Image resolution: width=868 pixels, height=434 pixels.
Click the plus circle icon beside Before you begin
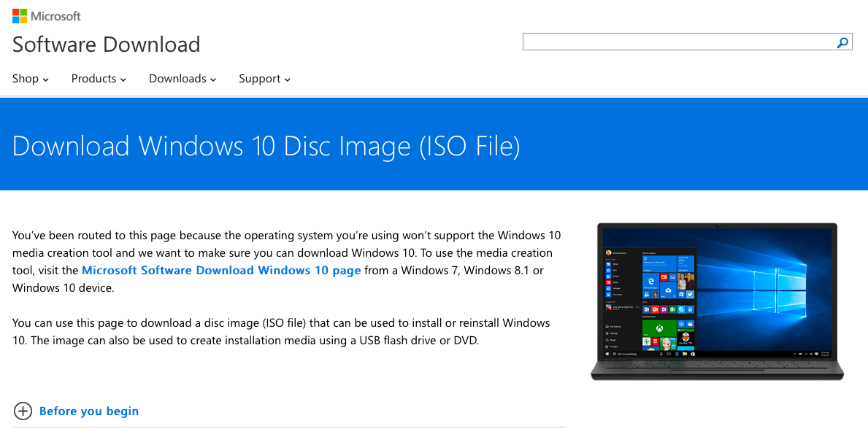(23, 411)
